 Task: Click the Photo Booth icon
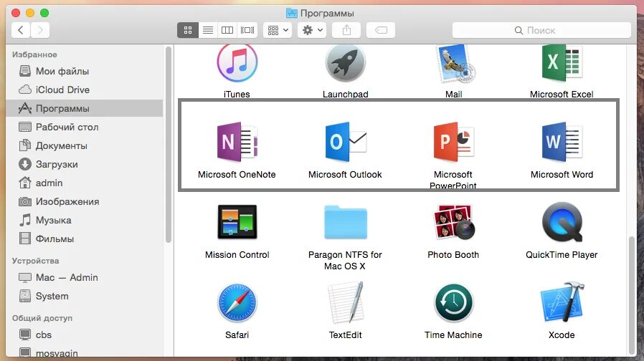[454, 222]
